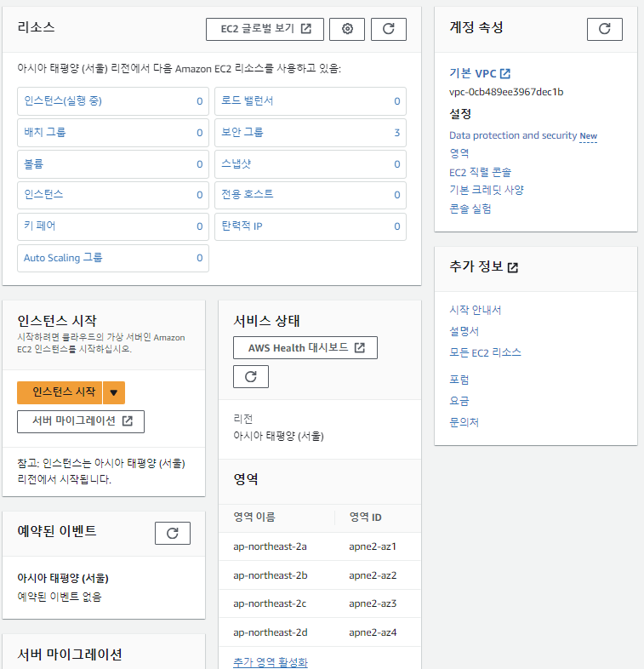The width and height of the screenshot is (644, 669).
Task: Open the 탄력적 IP resource card
Action: point(310,226)
